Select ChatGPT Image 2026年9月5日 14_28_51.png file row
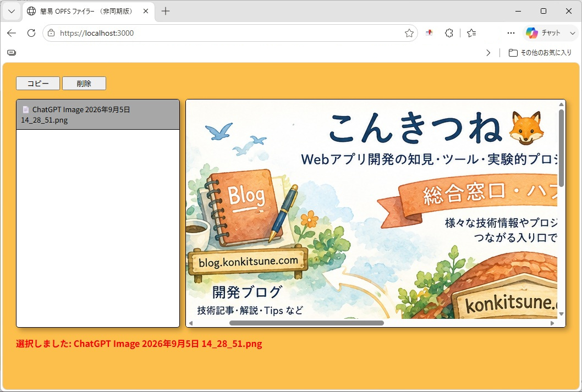The image size is (582, 392). pos(98,114)
